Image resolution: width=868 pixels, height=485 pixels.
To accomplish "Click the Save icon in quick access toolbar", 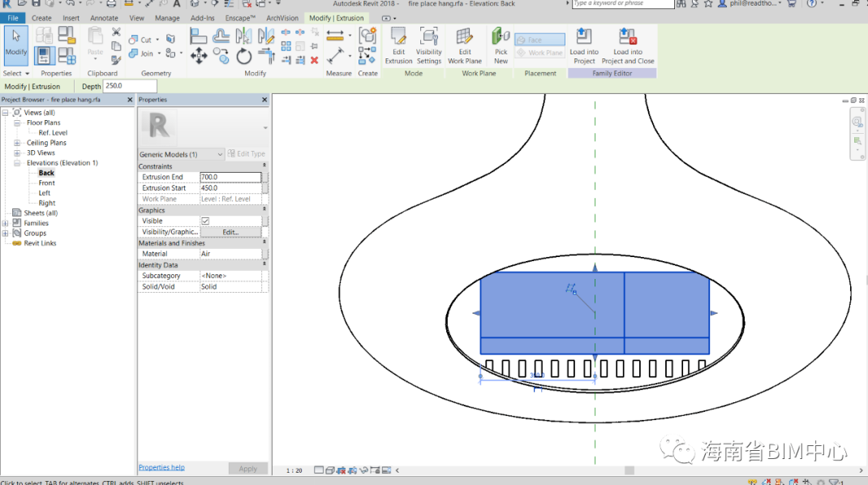I will 36,4.
